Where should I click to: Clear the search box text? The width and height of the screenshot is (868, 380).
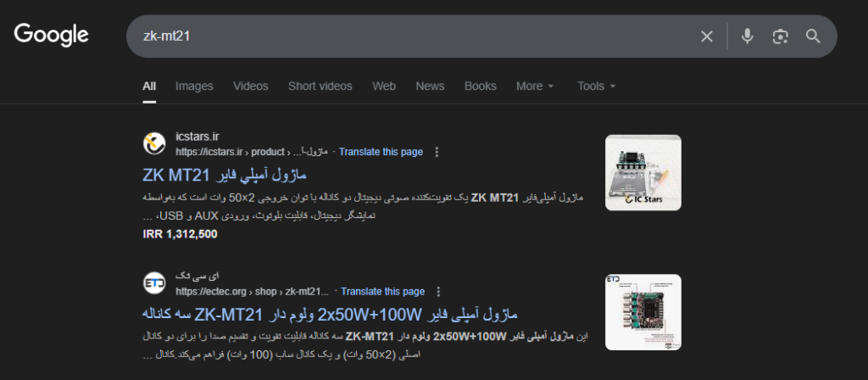[706, 36]
